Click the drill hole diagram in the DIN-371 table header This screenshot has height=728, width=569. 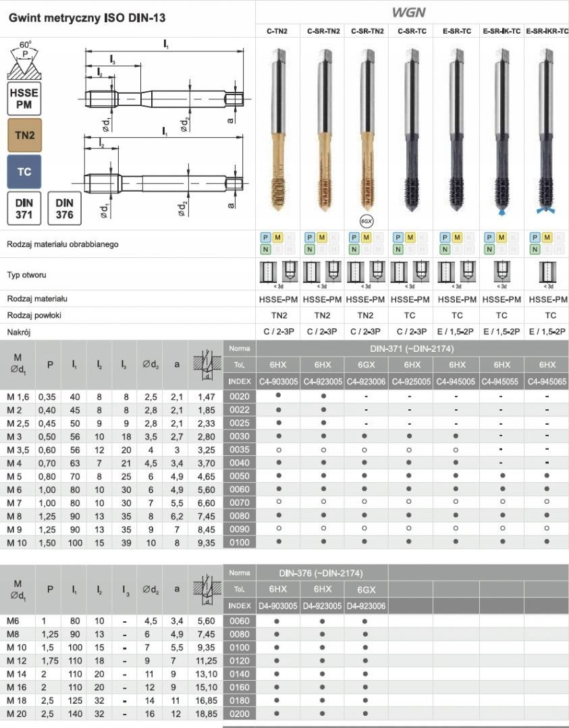click(206, 364)
